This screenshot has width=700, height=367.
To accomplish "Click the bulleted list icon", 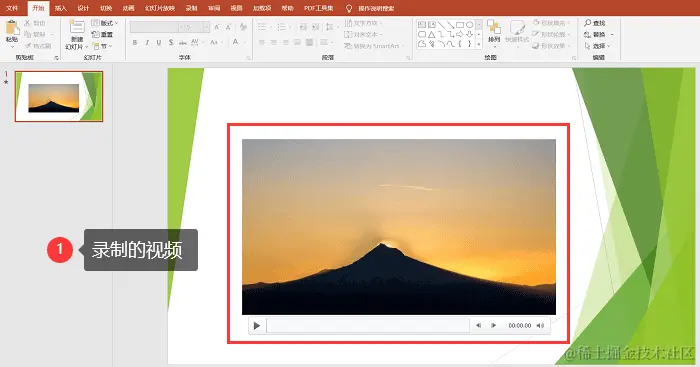I will [x=262, y=27].
